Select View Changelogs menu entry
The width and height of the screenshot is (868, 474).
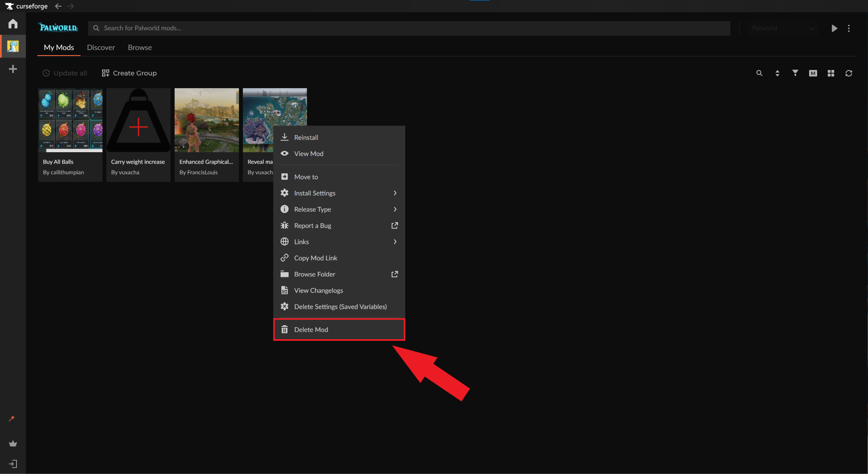(339, 290)
